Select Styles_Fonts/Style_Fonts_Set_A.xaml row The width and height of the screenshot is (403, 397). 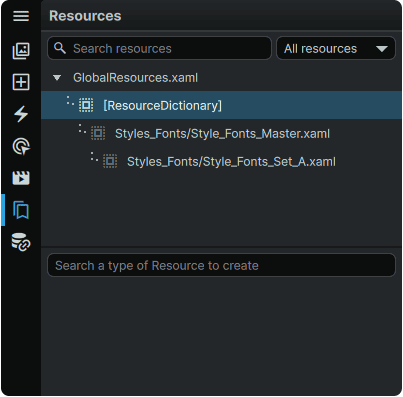[x=221, y=161]
